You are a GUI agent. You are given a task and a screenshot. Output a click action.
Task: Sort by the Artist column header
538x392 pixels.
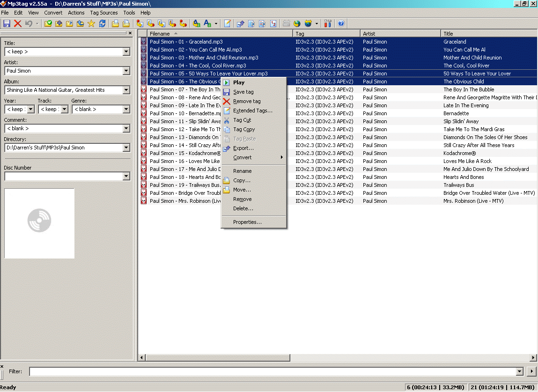400,34
